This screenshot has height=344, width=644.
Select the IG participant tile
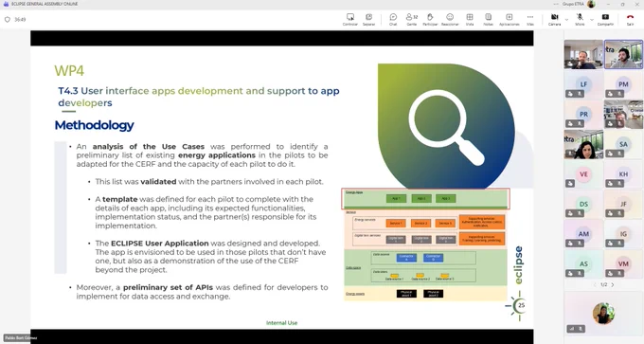(623, 234)
